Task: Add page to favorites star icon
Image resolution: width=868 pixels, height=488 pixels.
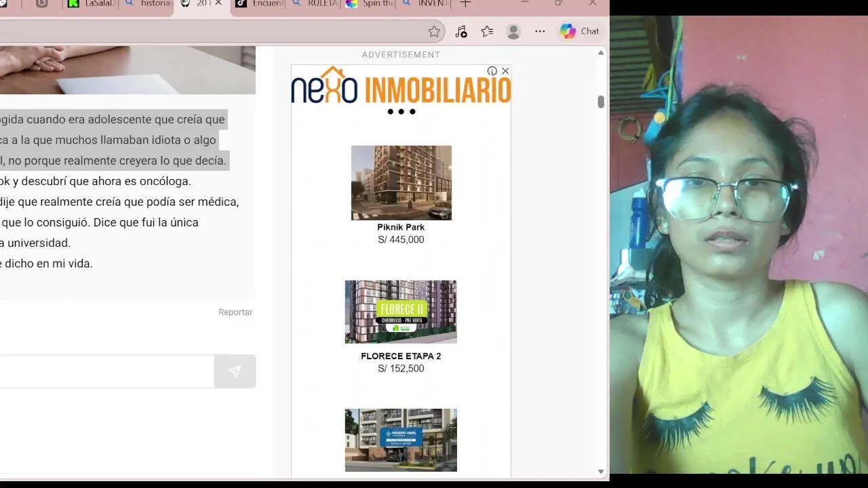Action: pos(434,31)
